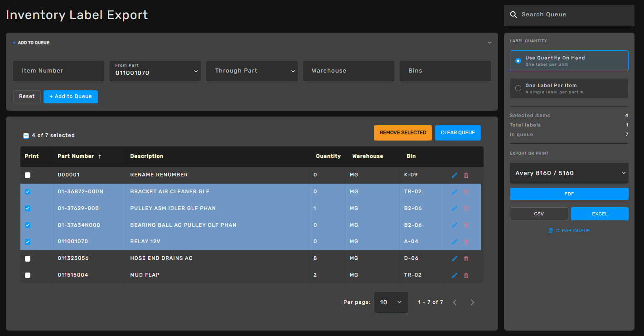The height and width of the screenshot is (336, 644).
Task: Sort by Print column header
Action: pos(32,156)
